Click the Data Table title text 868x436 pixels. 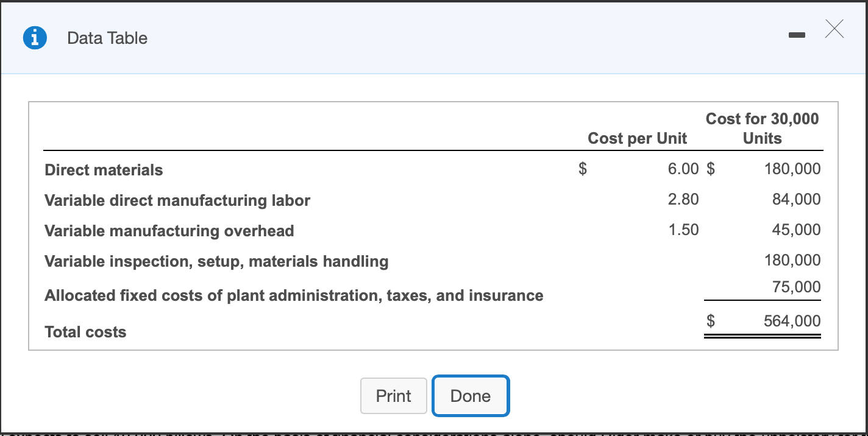click(107, 37)
